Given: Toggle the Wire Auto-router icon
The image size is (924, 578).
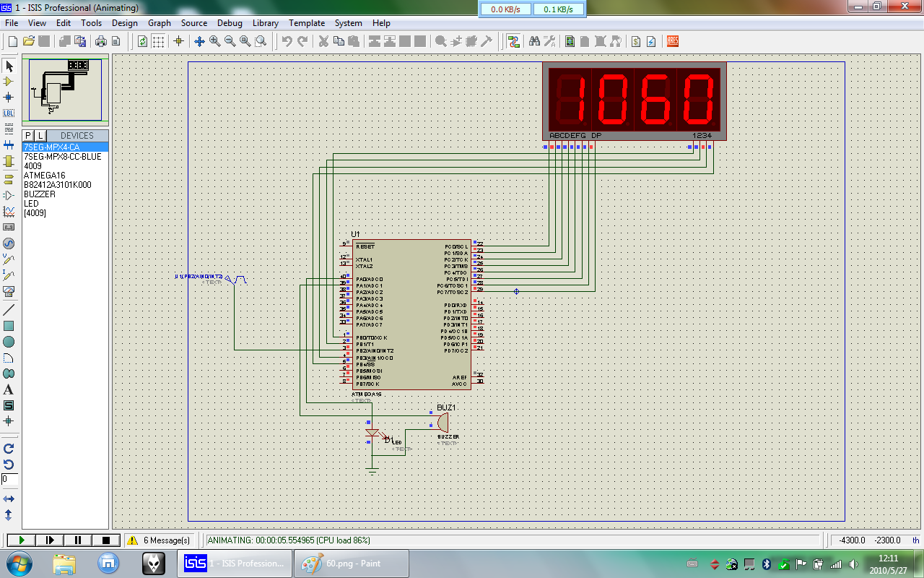Looking at the screenshot, I should click(513, 41).
